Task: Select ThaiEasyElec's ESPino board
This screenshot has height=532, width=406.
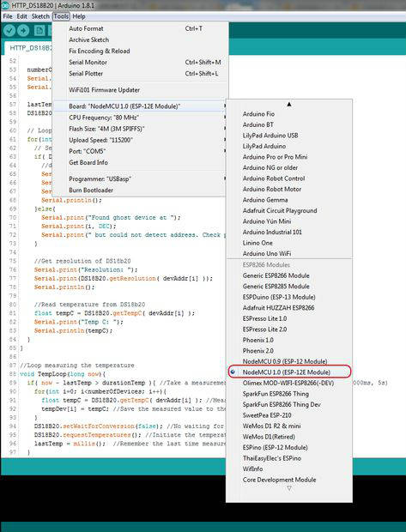Action: click(289, 458)
